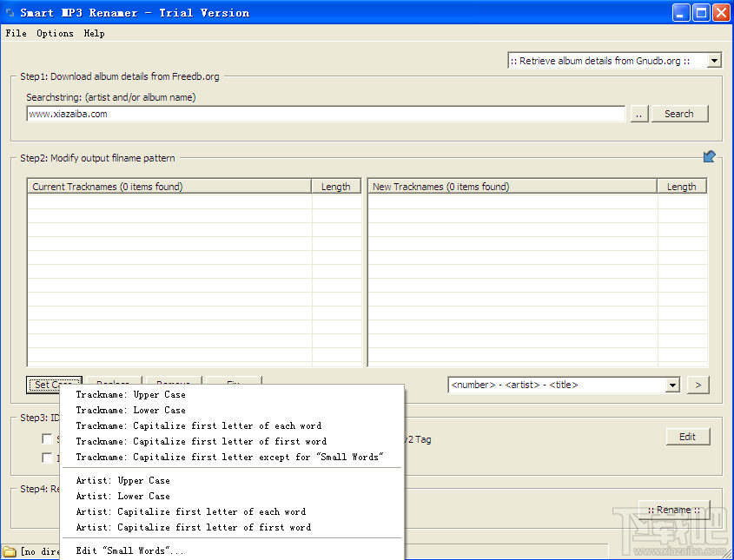Minimize the Smart MP3 Renamer window

tap(681, 13)
